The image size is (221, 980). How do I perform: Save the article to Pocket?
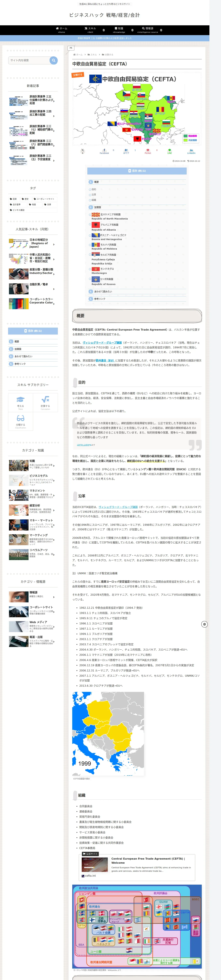148,151
